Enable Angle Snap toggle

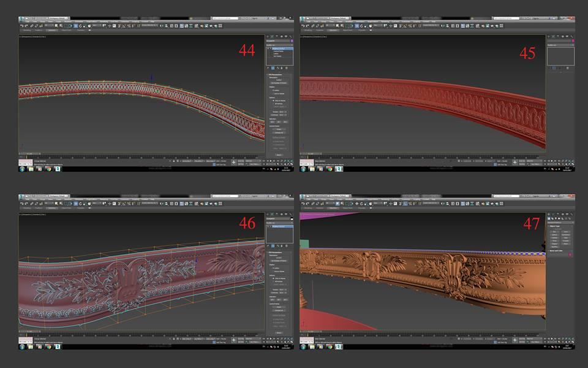coord(124,26)
